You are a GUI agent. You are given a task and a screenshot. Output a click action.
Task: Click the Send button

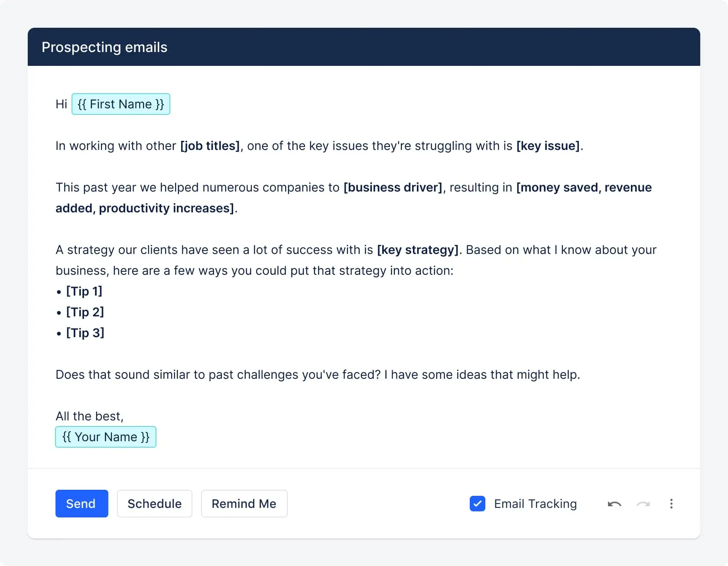click(x=81, y=504)
